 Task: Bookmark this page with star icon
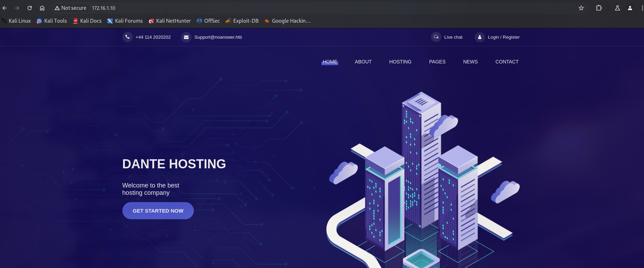[581, 8]
